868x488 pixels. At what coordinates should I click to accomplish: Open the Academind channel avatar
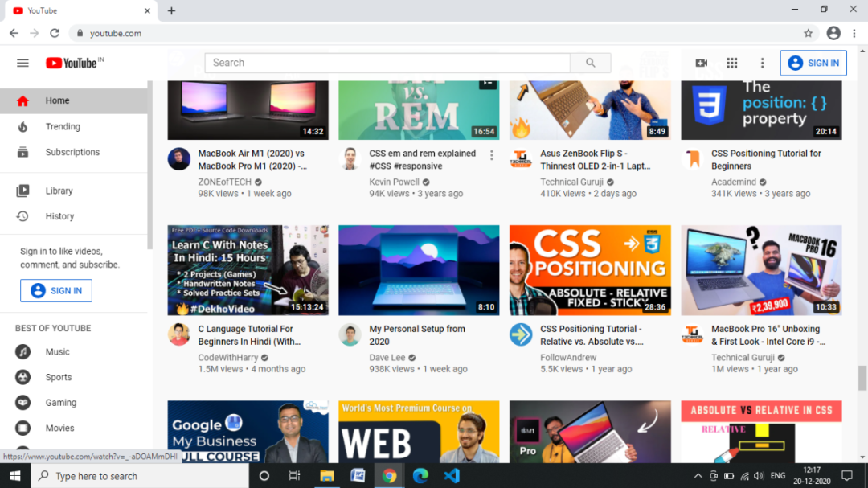[693, 159]
